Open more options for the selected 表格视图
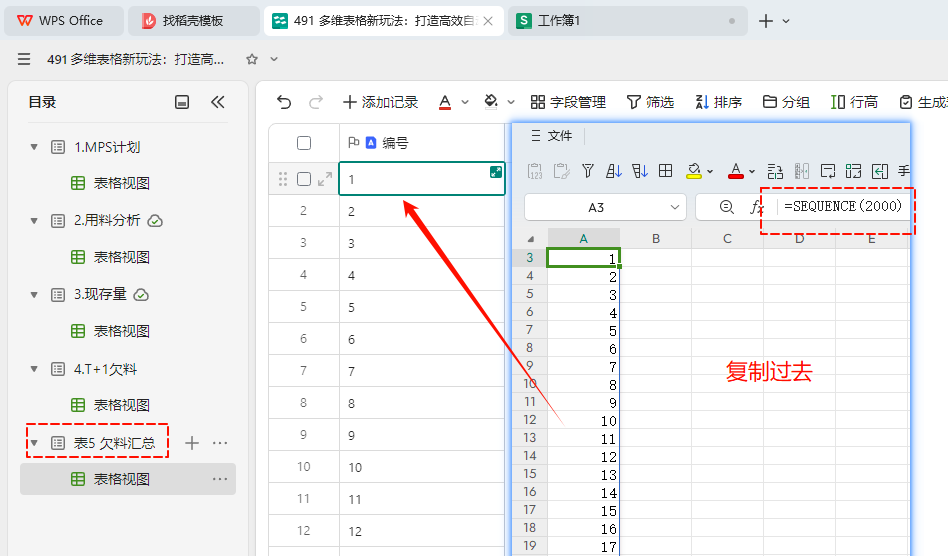The image size is (948, 556). click(x=220, y=479)
